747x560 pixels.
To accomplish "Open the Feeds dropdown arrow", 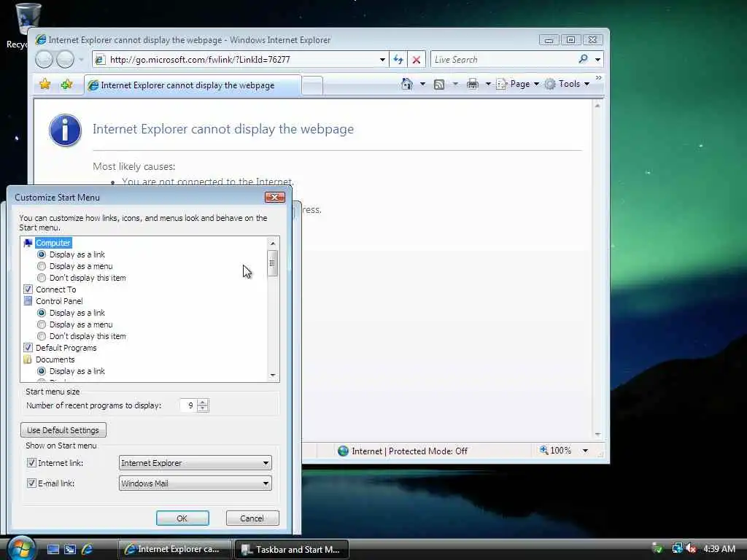I will pos(455,85).
